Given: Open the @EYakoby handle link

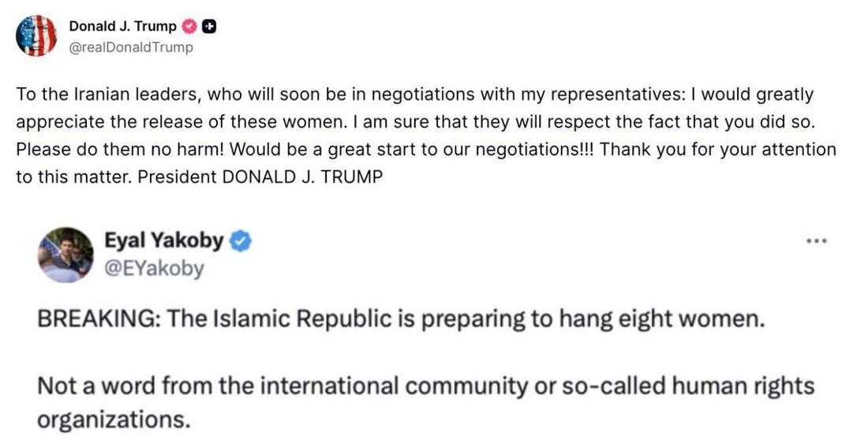Looking at the screenshot, I should (155, 268).
